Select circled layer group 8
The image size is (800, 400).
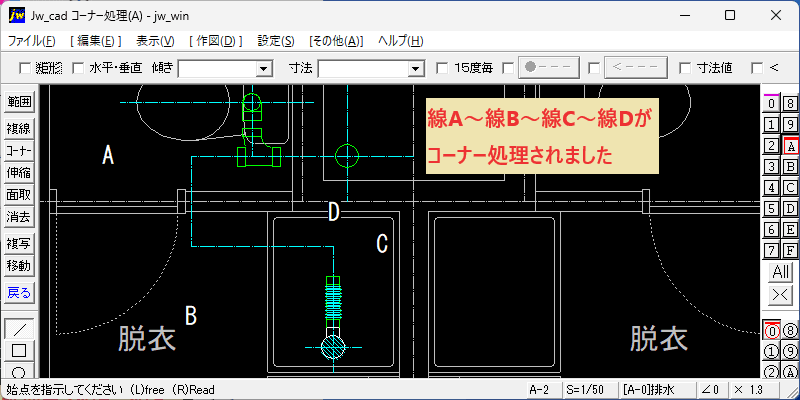coord(790,331)
